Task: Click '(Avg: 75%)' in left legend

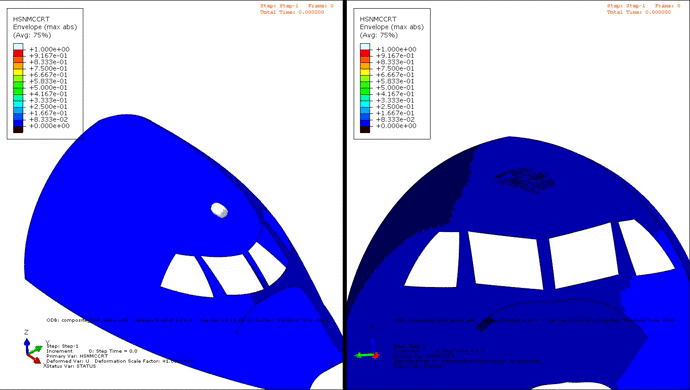Action: point(32,35)
